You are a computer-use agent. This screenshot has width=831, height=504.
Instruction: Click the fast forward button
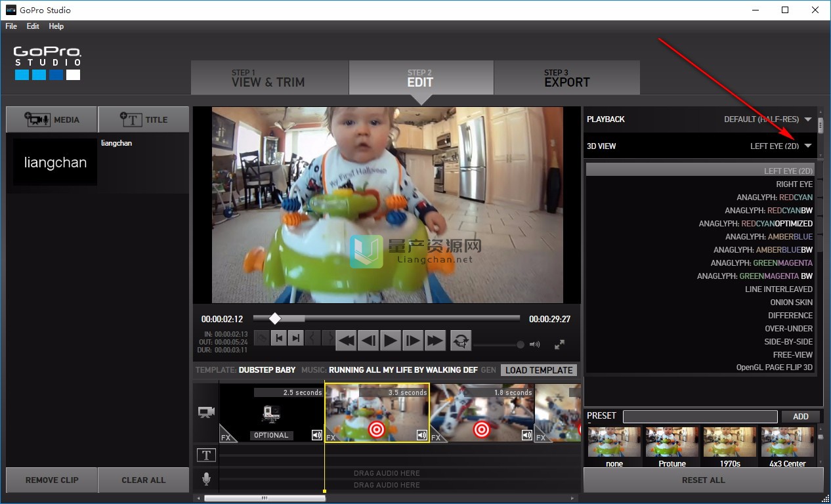tap(435, 340)
